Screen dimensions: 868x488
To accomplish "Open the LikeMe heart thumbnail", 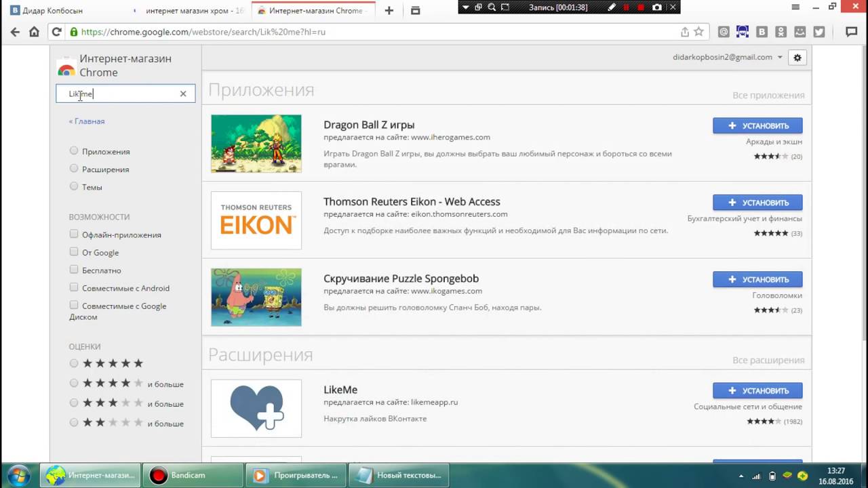I will pos(256,408).
